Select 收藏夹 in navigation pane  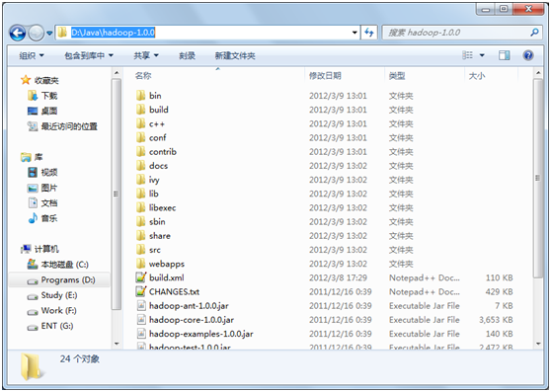tap(46, 80)
